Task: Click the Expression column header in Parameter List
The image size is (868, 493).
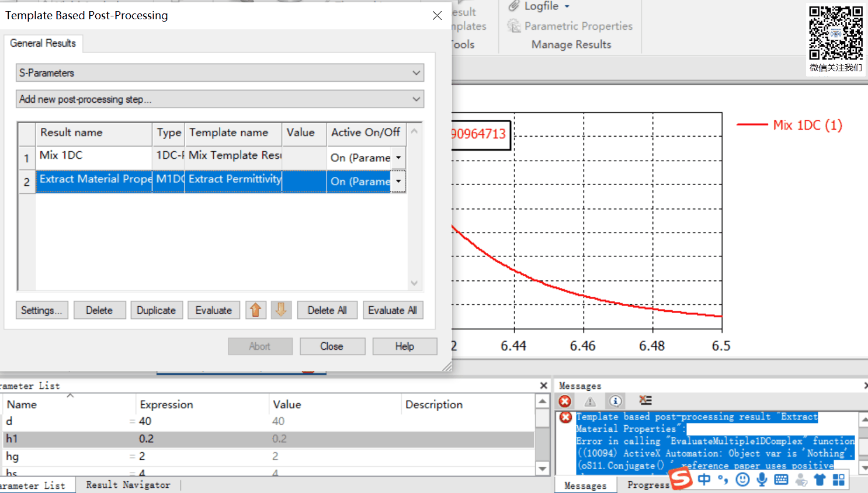Action: (x=203, y=404)
